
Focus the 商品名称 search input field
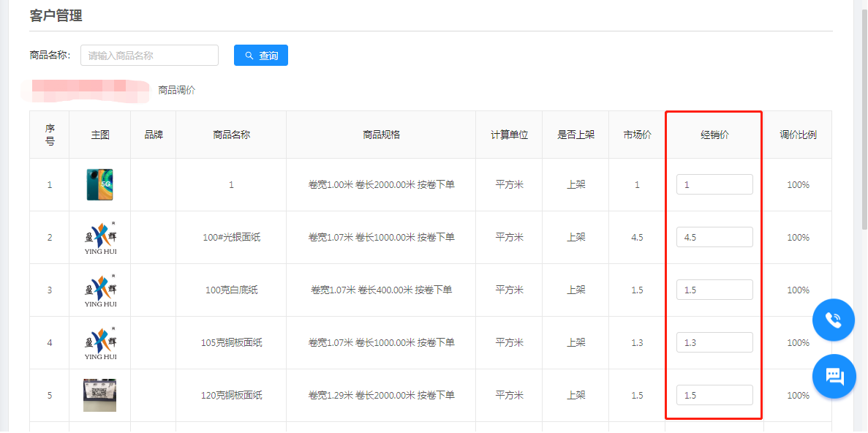pos(149,56)
